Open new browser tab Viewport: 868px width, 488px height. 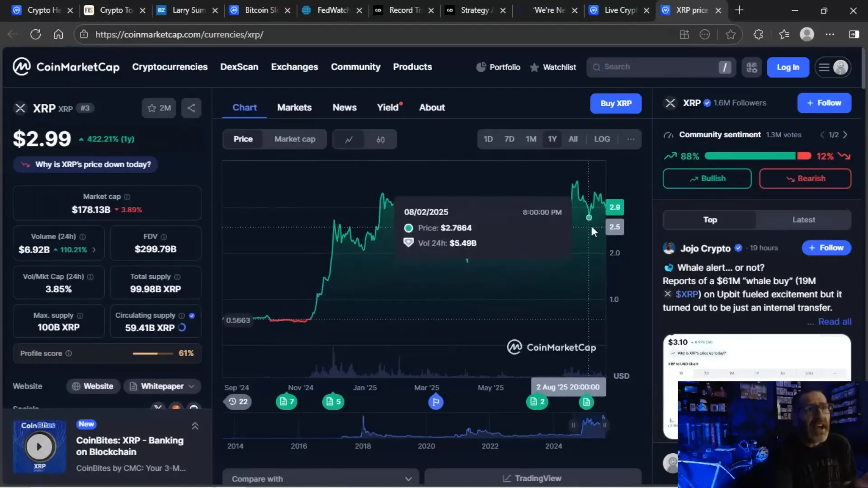point(739,10)
